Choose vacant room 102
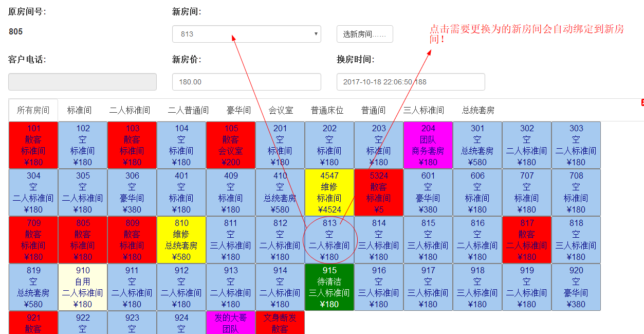644x334 pixels. 83,145
